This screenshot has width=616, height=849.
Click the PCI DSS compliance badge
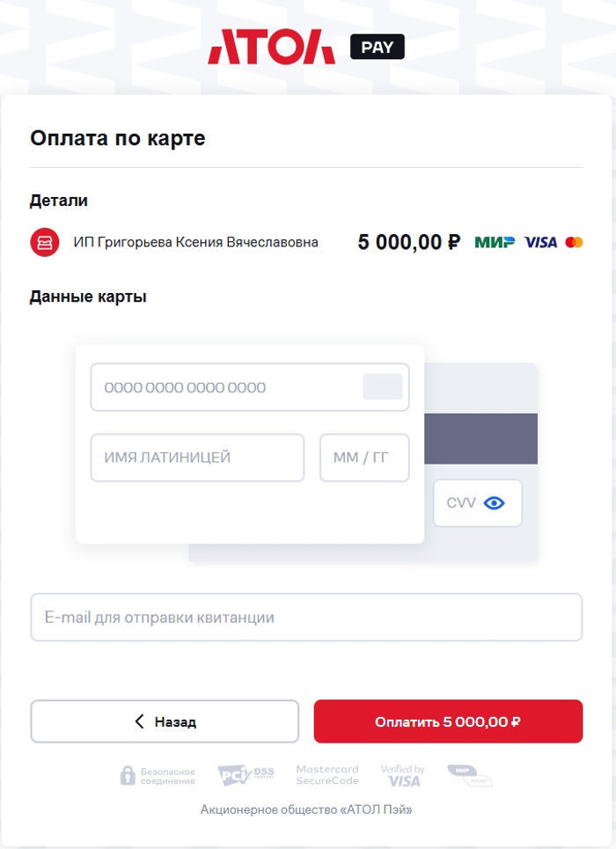click(x=246, y=775)
